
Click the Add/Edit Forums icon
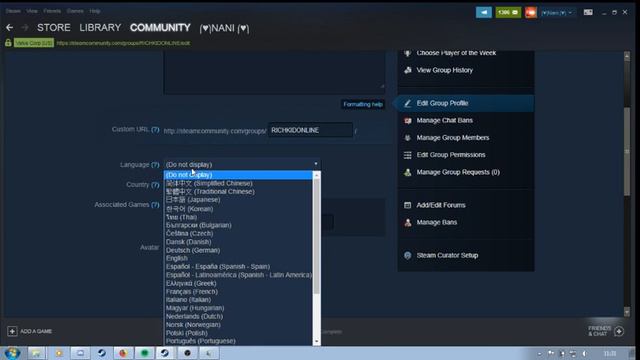pyautogui.click(x=407, y=205)
